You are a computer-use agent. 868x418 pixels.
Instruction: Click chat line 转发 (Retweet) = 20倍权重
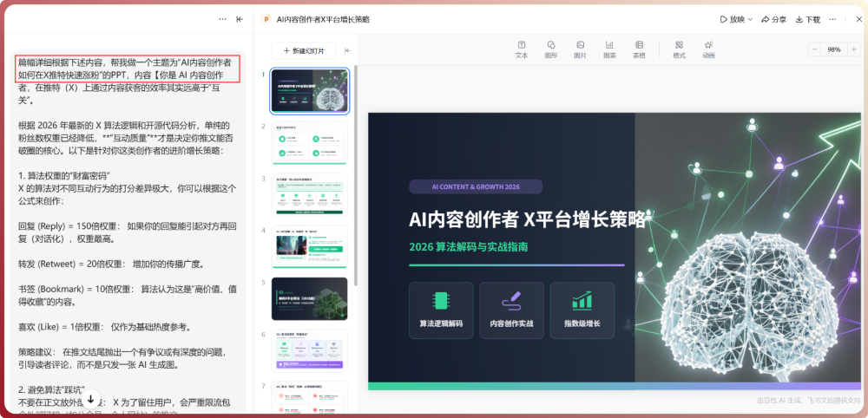[111, 265]
